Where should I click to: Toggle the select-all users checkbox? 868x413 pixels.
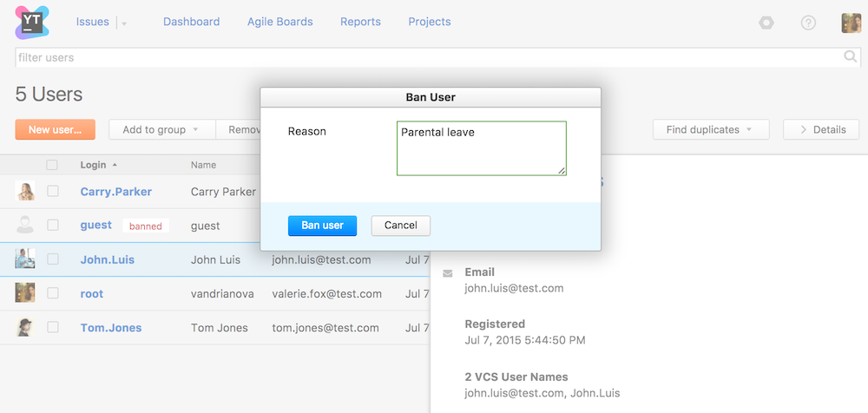click(x=52, y=165)
